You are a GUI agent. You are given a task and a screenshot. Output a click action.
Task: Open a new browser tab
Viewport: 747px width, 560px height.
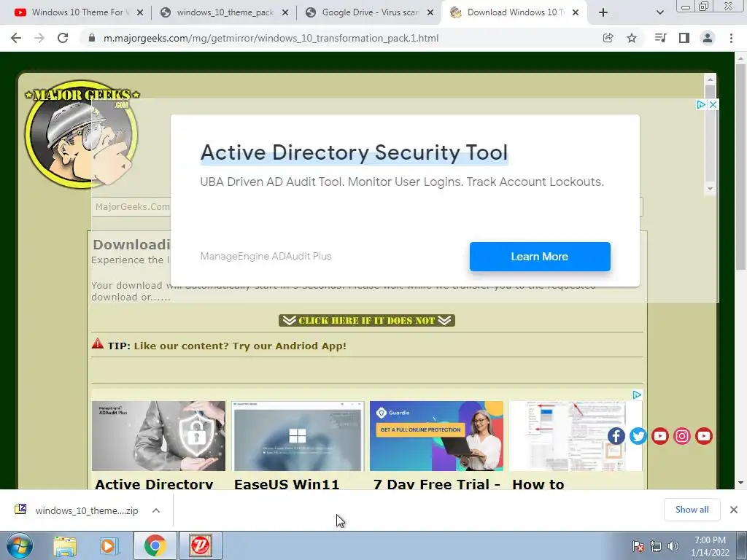[603, 13]
